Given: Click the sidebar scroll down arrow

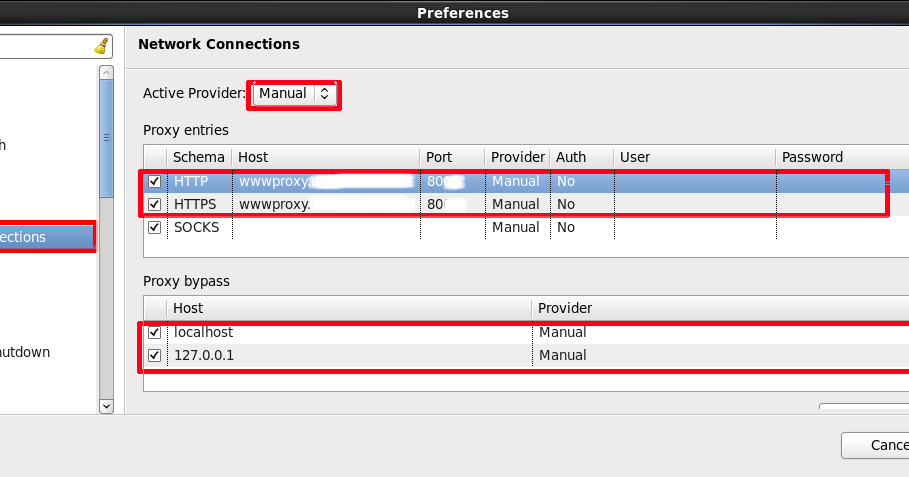Looking at the screenshot, I should click(x=106, y=406).
